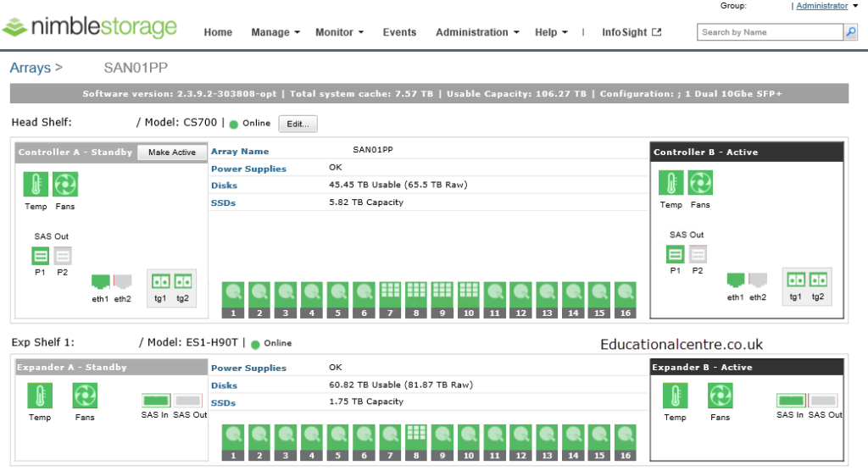
Task: Click Make Active for Controller A
Action: tap(171, 152)
